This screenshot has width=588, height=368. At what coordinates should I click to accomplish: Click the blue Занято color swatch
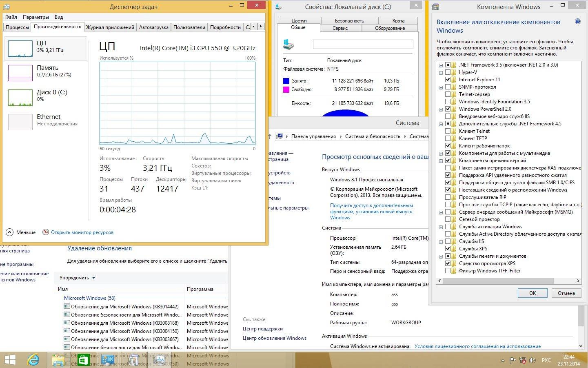point(286,81)
